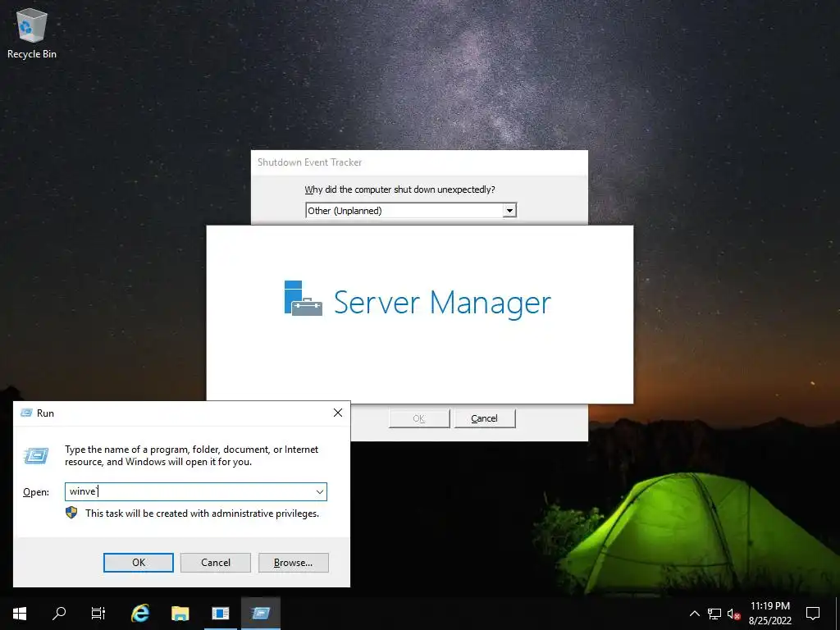Screen dimensions: 840x630
Task: Show hidden system tray icons
Action: [x=694, y=614]
